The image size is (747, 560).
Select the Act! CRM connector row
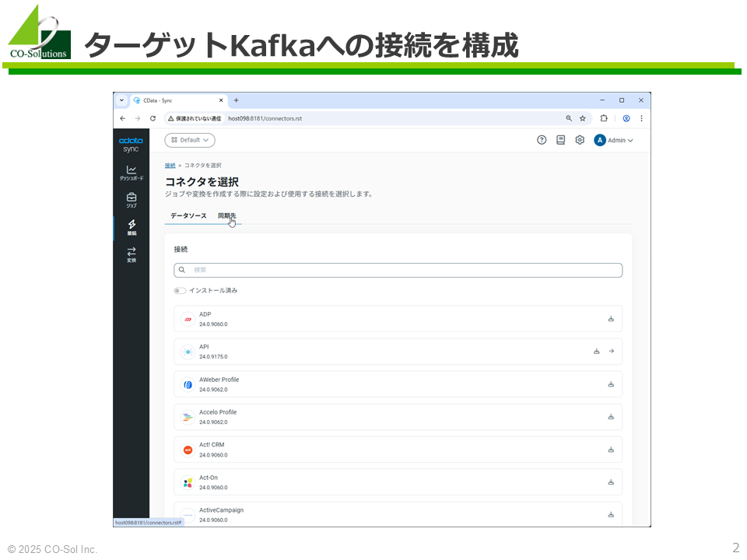tap(398, 450)
